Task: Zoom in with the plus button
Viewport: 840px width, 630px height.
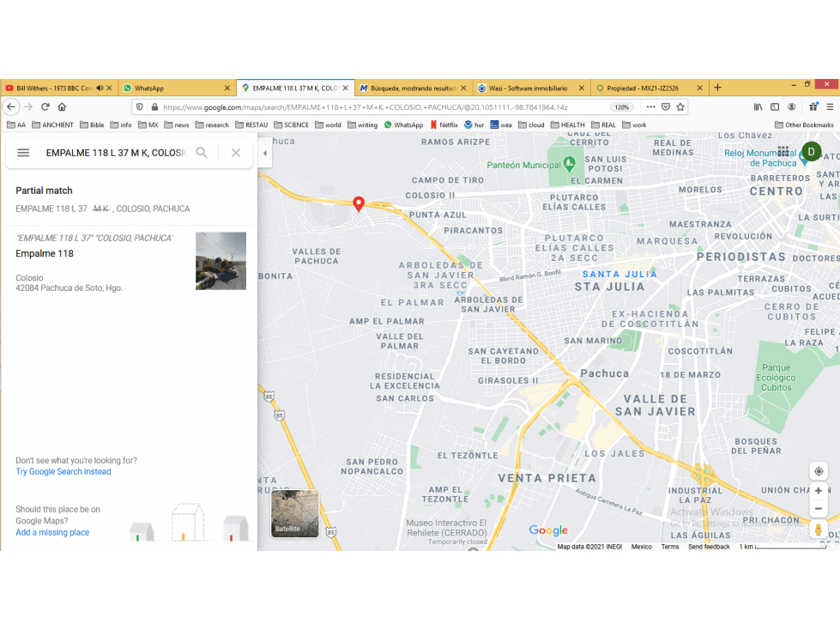Action: [818, 491]
